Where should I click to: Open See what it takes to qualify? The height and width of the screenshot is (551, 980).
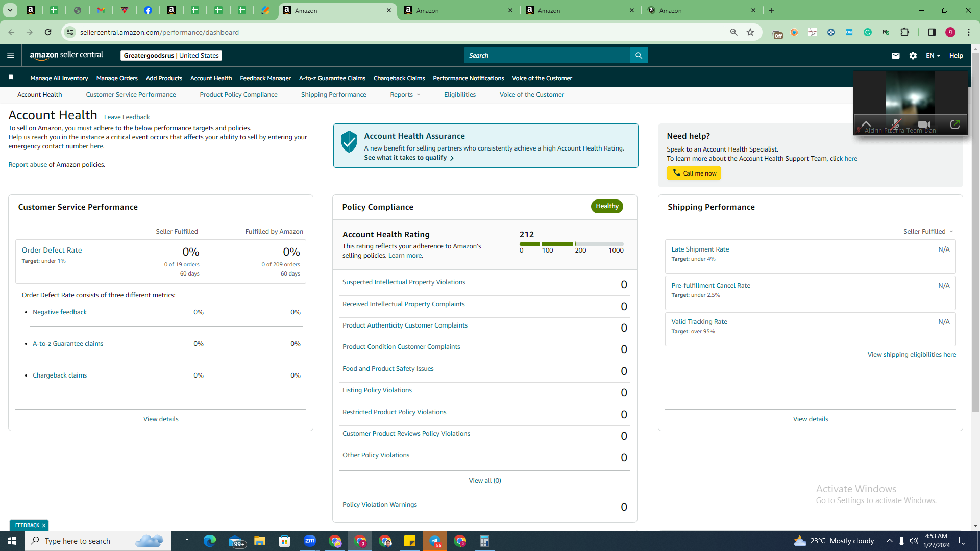tap(409, 158)
